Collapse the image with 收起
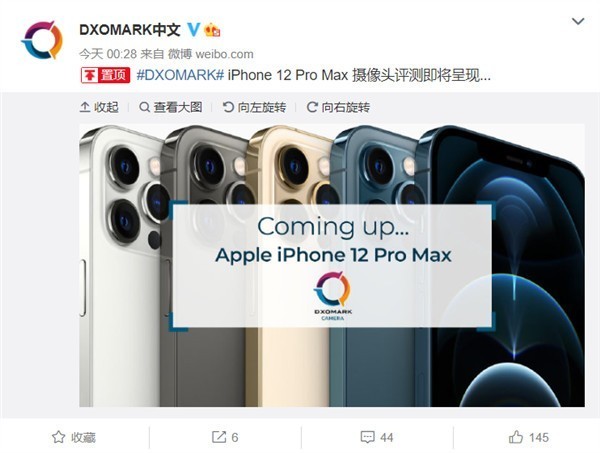The height and width of the screenshot is (453, 600). coord(99,108)
